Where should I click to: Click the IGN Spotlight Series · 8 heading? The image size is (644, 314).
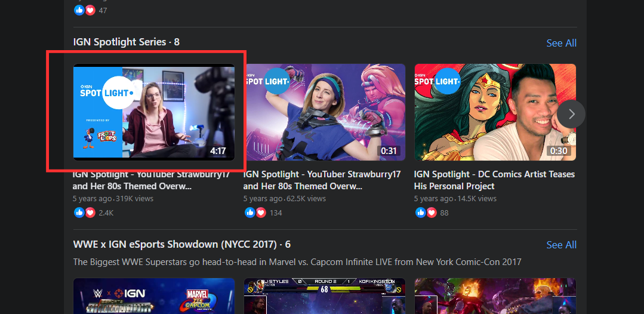click(126, 42)
